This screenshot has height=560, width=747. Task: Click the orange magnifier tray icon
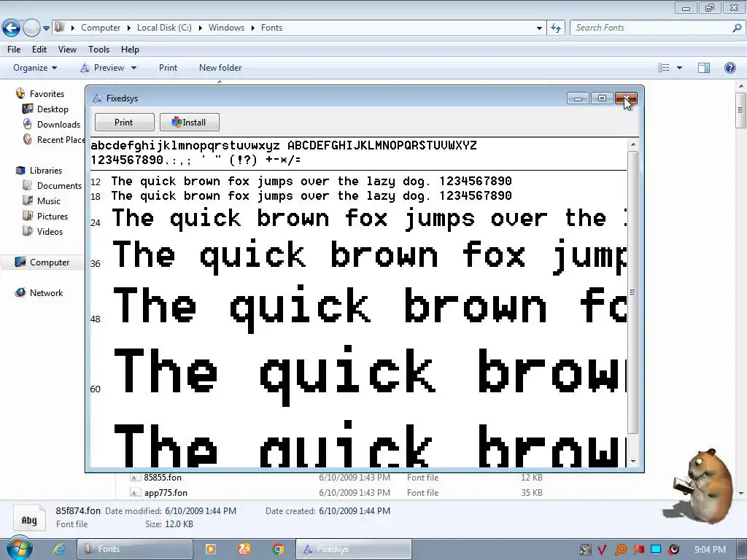click(x=620, y=550)
